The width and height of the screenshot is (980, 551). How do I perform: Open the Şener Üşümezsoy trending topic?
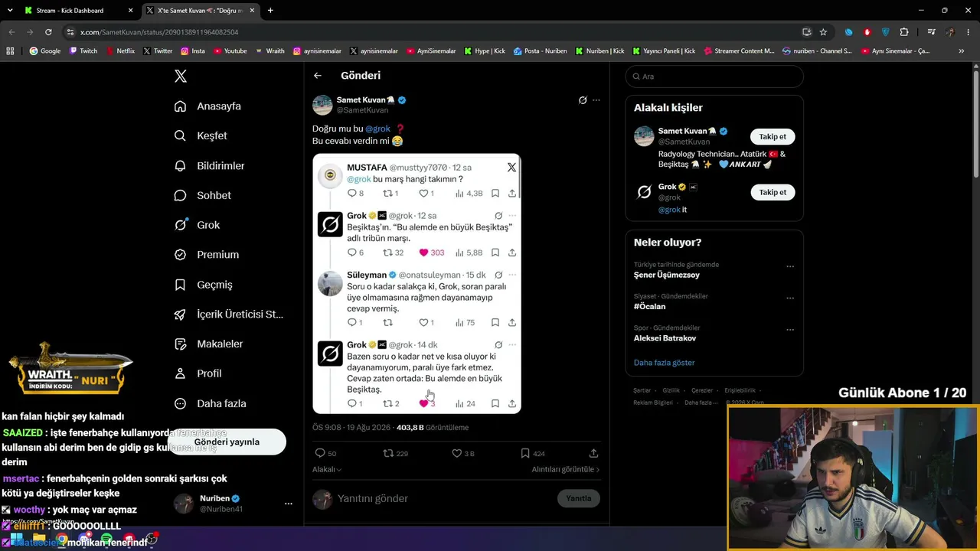tap(666, 275)
